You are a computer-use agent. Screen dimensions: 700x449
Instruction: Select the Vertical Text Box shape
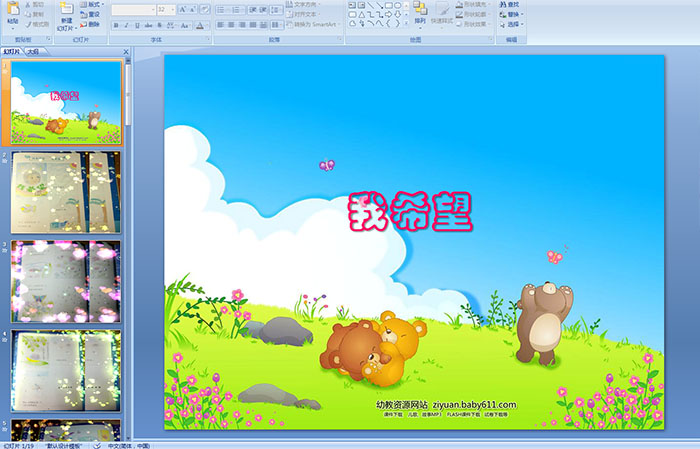point(362,5)
